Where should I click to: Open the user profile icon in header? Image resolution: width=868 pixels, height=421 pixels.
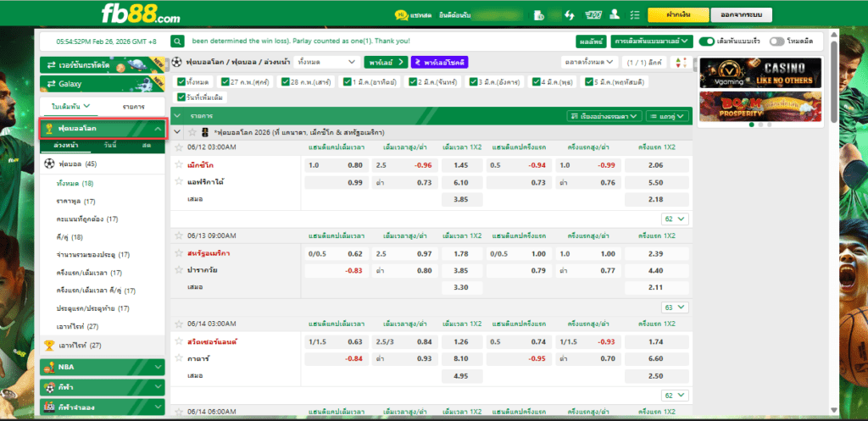coord(615,15)
